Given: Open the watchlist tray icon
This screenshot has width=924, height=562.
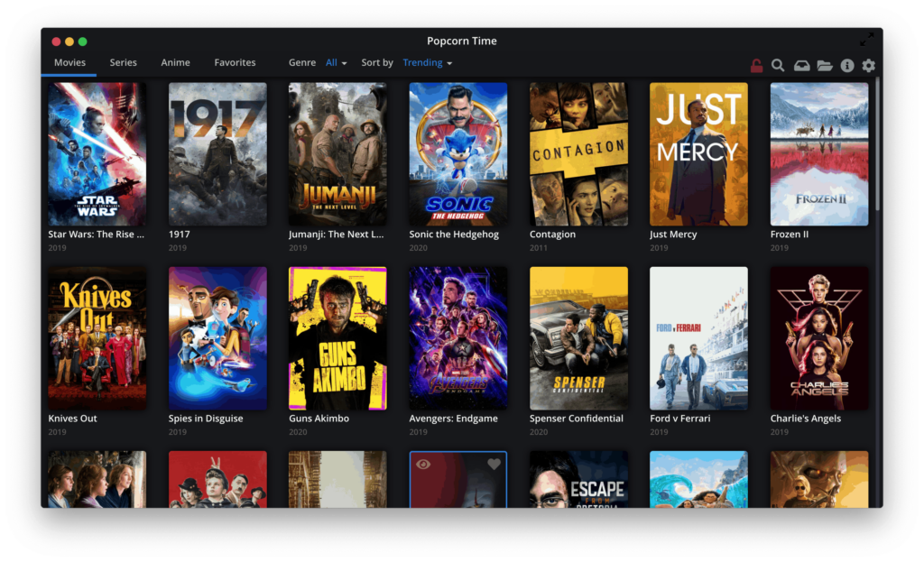Looking at the screenshot, I should click(x=801, y=65).
